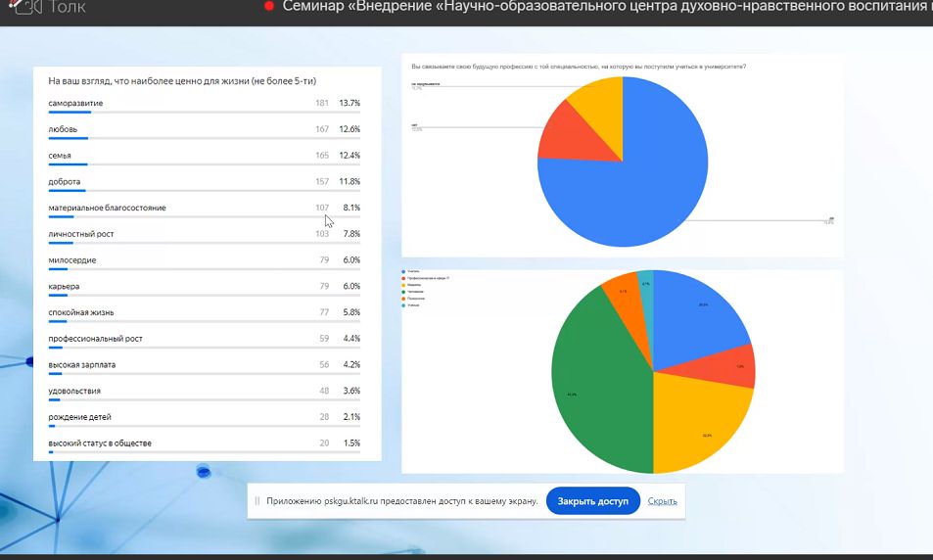Click the blue legend dot in lower chart
Image resolution: width=933 pixels, height=560 pixels.
point(404,271)
